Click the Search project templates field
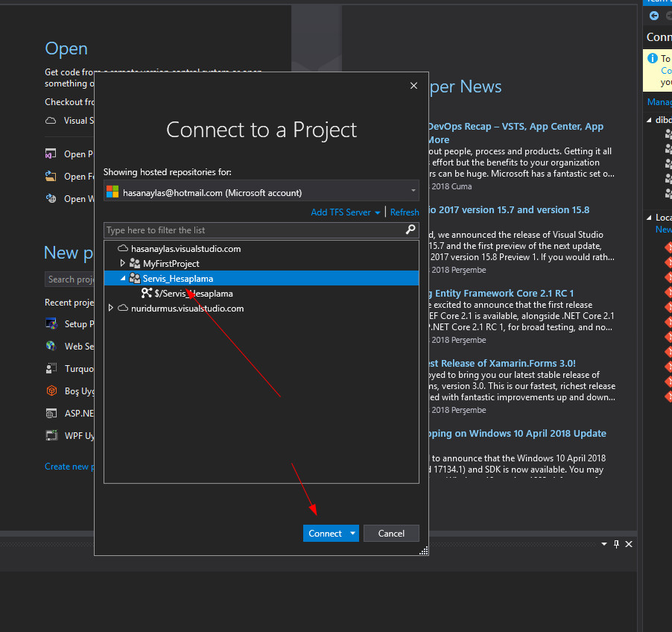The image size is (672, 632). [x=69, y=279]
